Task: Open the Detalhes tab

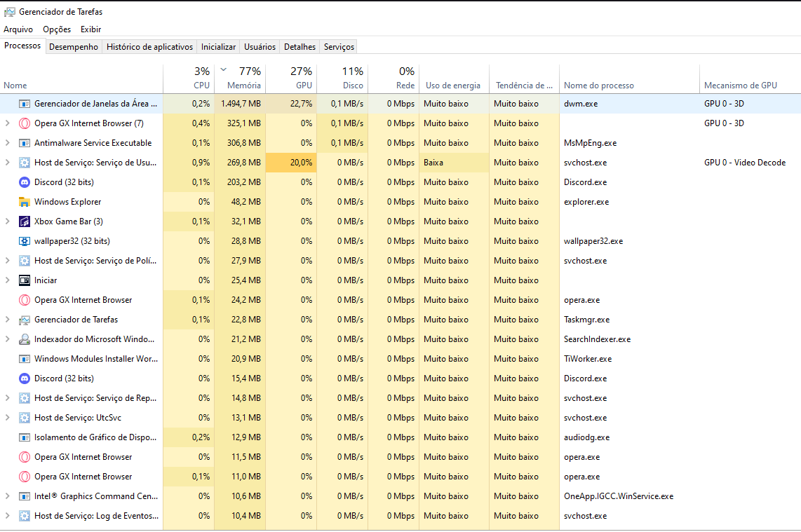Action: (x=300, y=47)
